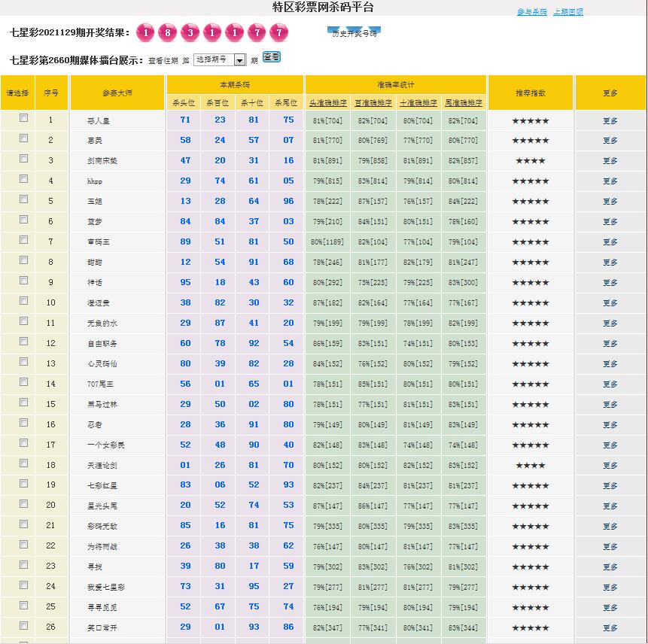Go to 上期回顾 link
Viewport: 648px width, 644px height.
567,12
